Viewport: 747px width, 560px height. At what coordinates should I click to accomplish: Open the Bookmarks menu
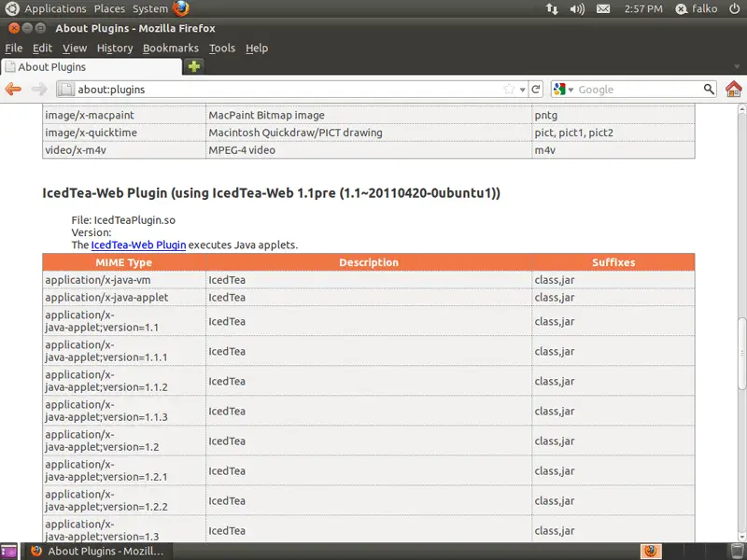[x=171, y=49]
